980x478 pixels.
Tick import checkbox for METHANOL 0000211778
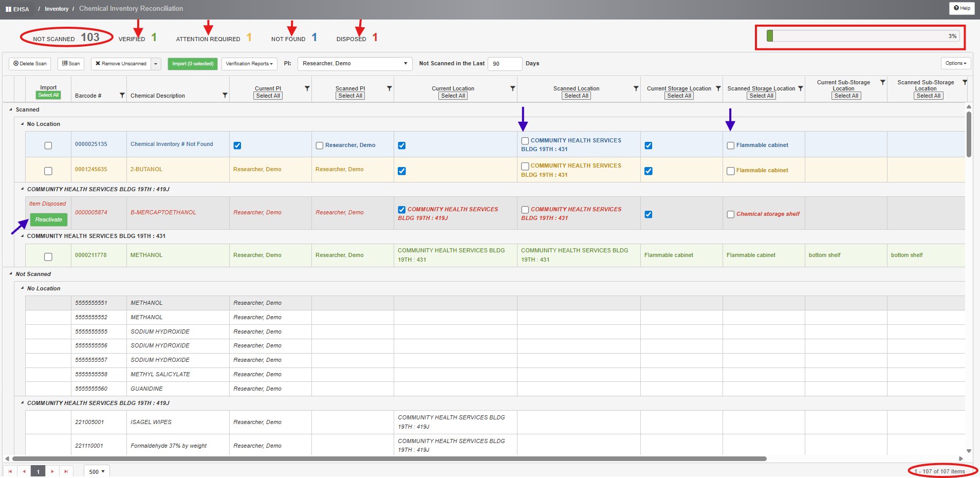point(48,256)
